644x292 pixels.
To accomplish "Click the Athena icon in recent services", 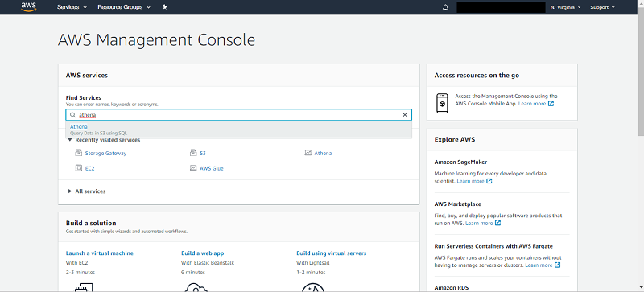I will click(x=308, y=153).
